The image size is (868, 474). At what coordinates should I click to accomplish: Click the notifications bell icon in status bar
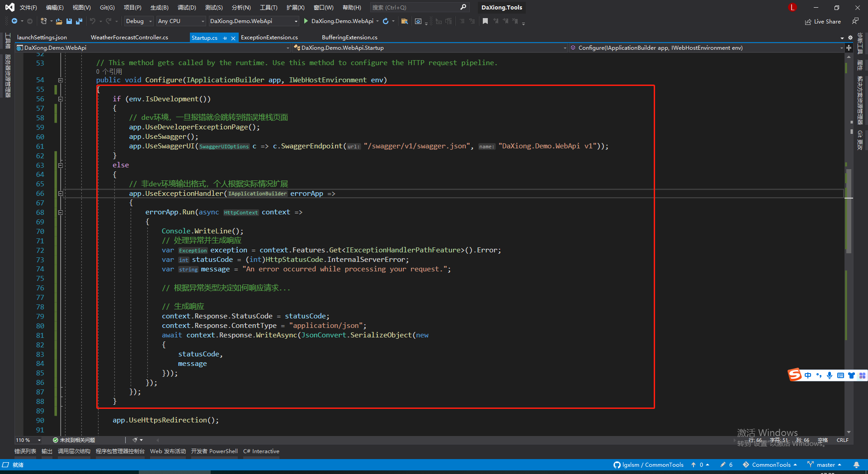856,465
